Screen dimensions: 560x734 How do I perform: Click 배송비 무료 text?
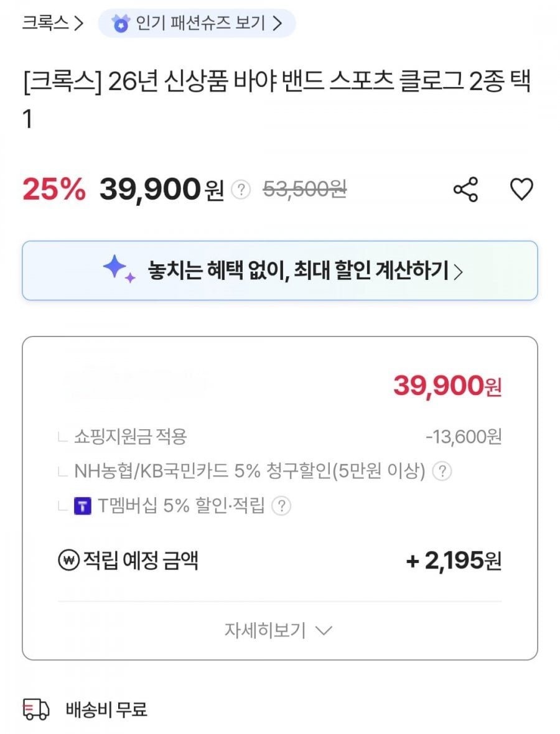106,708
